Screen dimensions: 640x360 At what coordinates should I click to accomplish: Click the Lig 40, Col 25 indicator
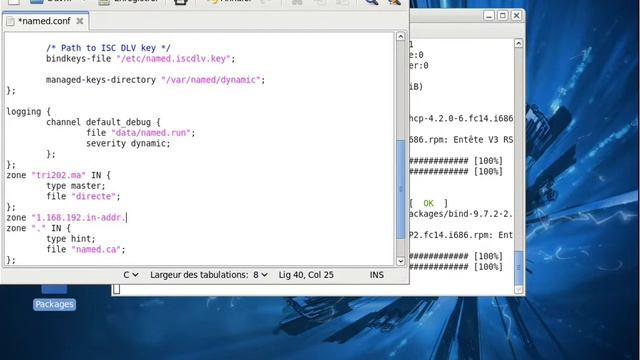pyautogui.click(x=306, y=275)
